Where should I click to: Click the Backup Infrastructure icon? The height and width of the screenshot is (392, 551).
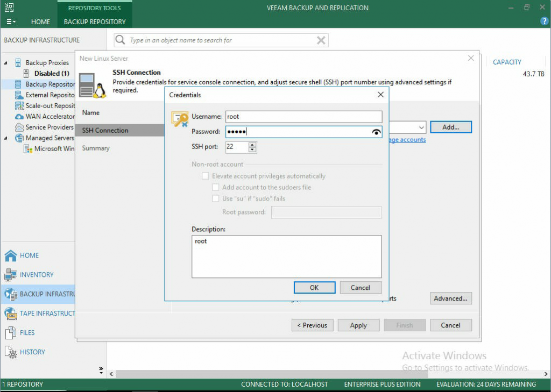(x=11, y=294)
